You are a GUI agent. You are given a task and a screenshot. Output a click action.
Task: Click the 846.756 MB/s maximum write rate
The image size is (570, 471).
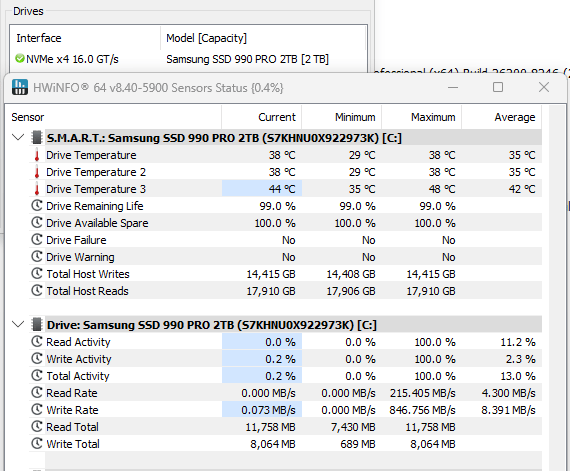coord(422,410)
